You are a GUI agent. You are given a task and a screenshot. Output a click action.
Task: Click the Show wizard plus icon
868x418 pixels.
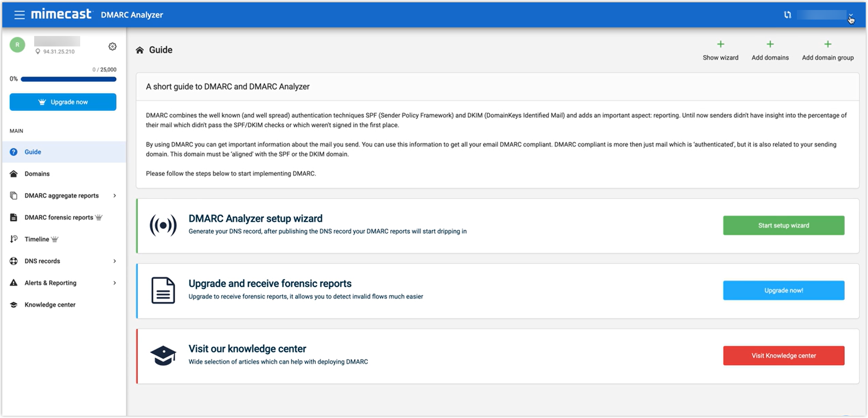pos(720,45)
